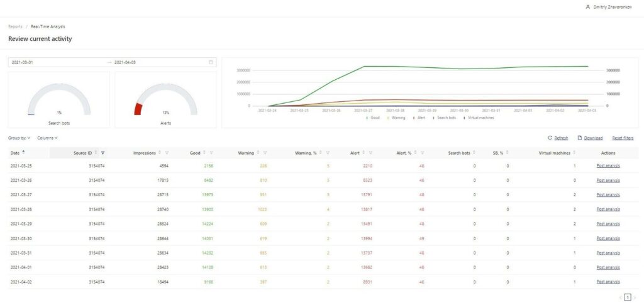Hide the Search bots series in legend
The width and height of the screenshot is (644, 303).
click(x=446, y=118)
